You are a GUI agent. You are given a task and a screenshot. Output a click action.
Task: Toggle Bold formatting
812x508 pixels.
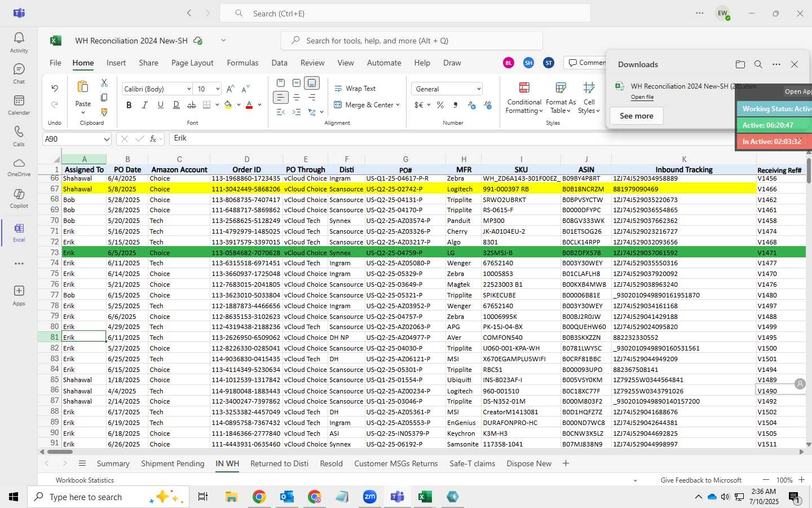coord(129,105)
